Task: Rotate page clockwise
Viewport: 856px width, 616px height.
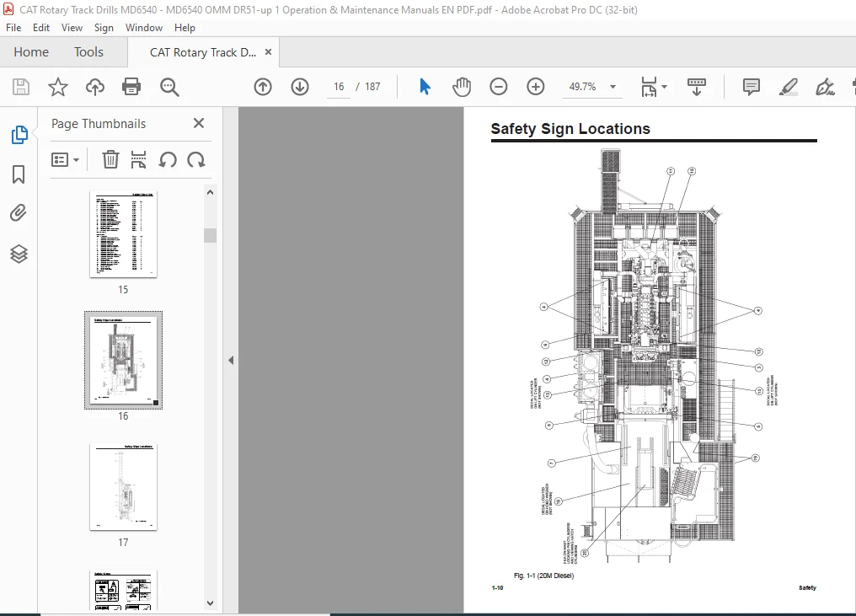Action: pyautogui.click(x=196, y=160)
